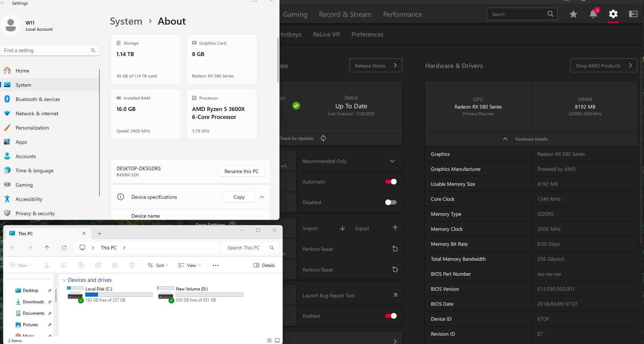Viewport: 644px width, 344px height.
Task: Click the Export up-arrow icon
Action: (x=395, y=228)
